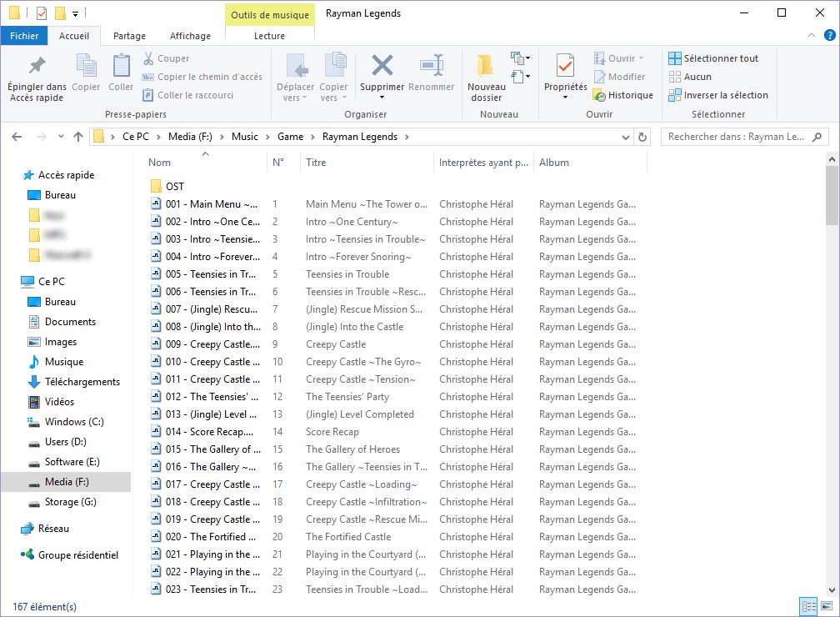Image resolution: width=840 pixels, height=617 pixels.
Task: Open the Fichier menu
Action: coord(24,36)
